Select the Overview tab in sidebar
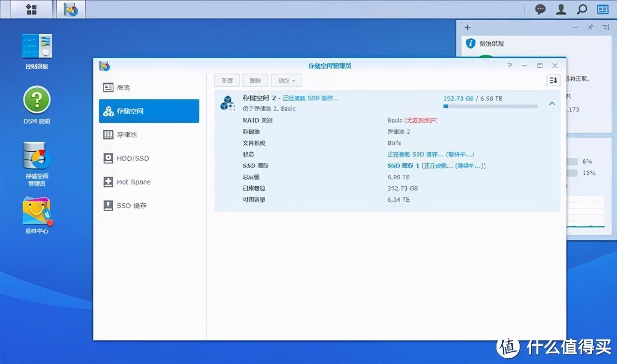 [x=149, y=88]
